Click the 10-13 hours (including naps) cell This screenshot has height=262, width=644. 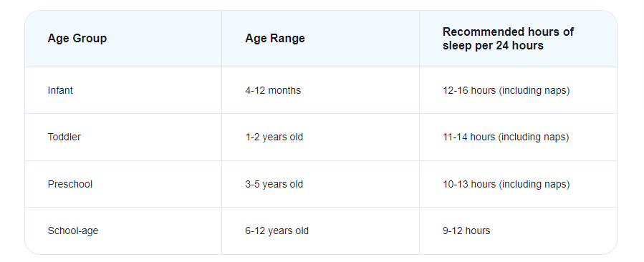pos(518,184)
